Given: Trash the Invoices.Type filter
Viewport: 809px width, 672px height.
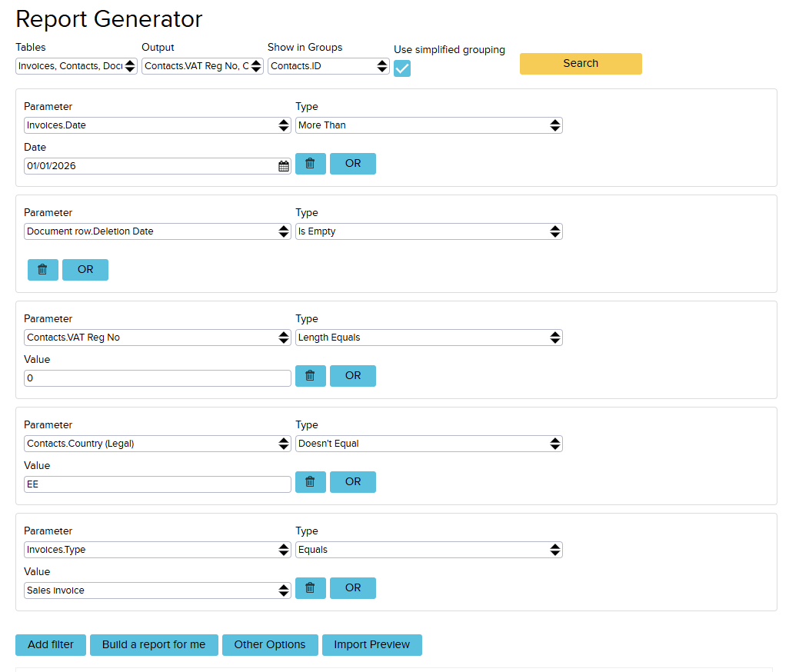Looking at the screenshot, I should click(x=310, y=588).
